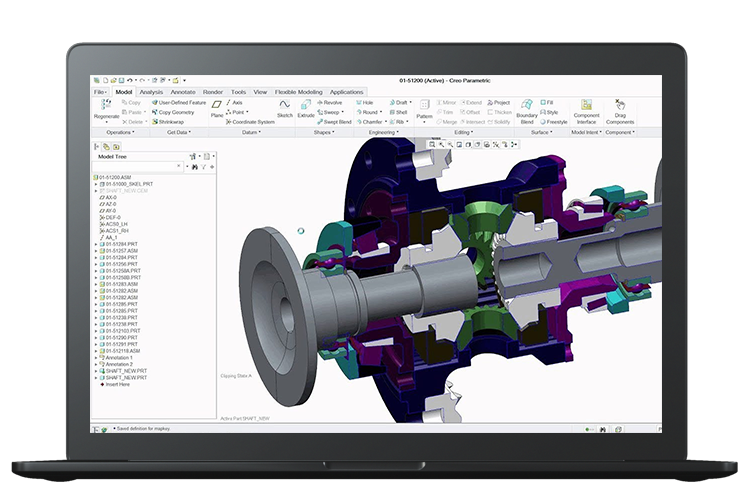This screenshot has height=500, width=750.
Task: Click the Pattern tool icon
Action: [x=424, y=110]
